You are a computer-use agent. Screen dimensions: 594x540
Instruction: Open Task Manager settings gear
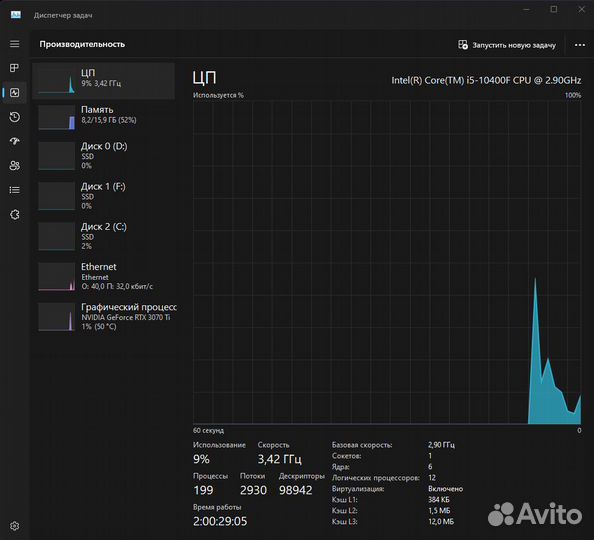click(x=14, y=526)
